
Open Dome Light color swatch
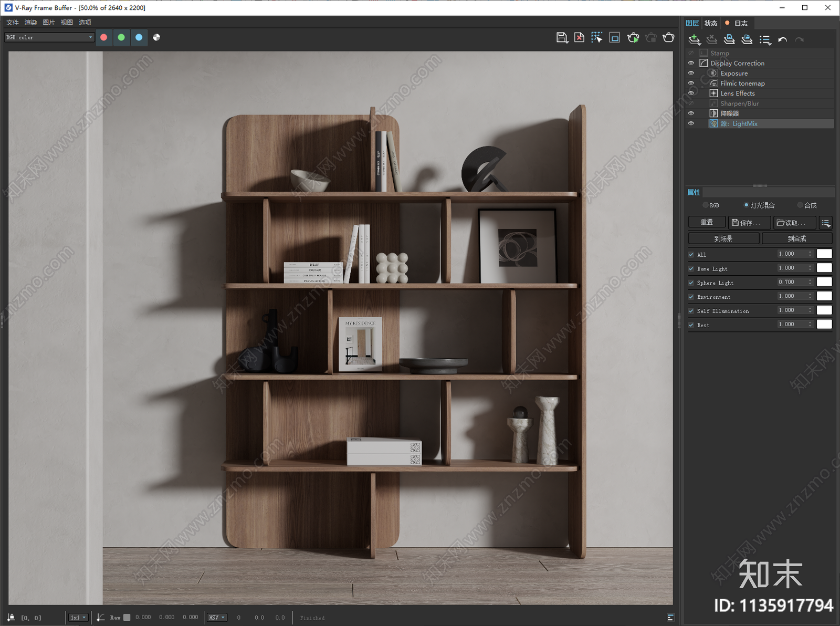(824, 268)
